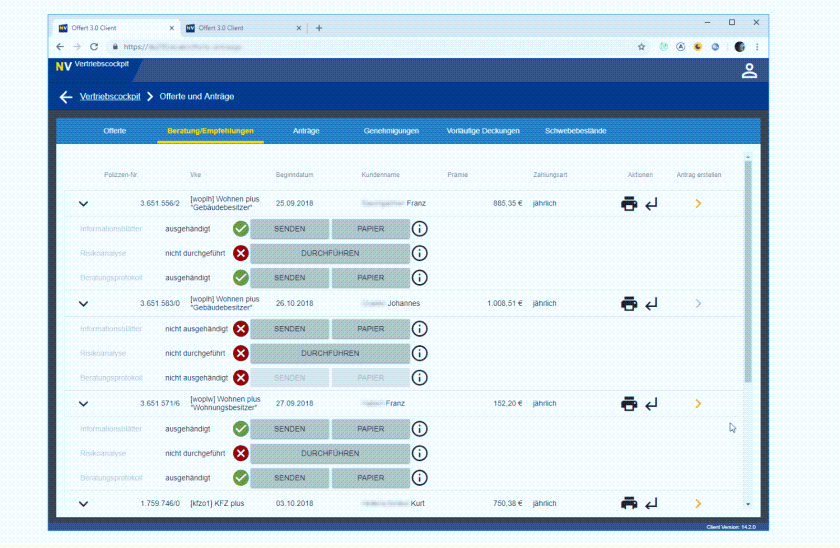840x548 pixels.
Task: Create application for policy 3.651.556/2 via orange arrow
Action: [x=698, y=204]
